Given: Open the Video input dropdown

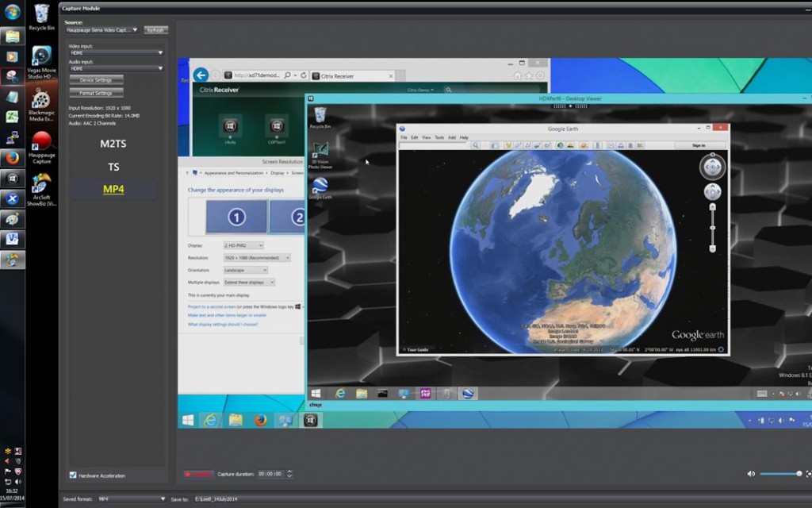Looking at the screenshot, I should click(x=116, y=52).
